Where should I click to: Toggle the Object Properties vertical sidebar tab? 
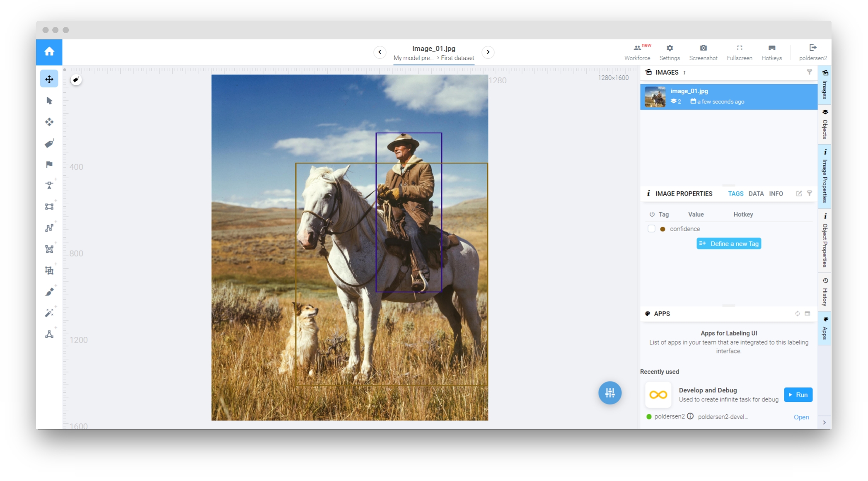(x=824, y=241)
